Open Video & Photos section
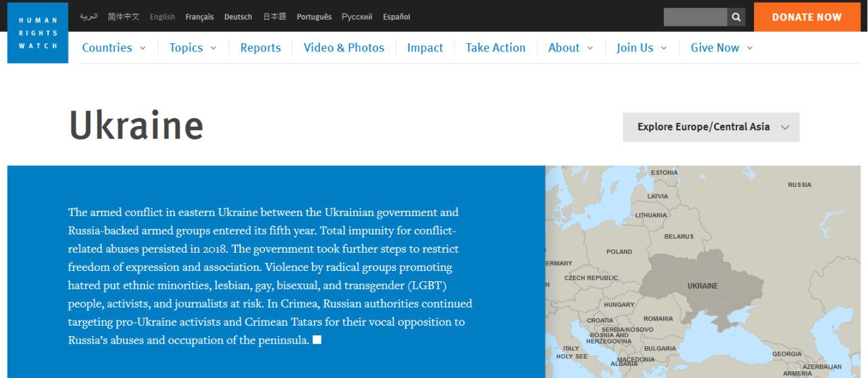 (x=344, y=47)
